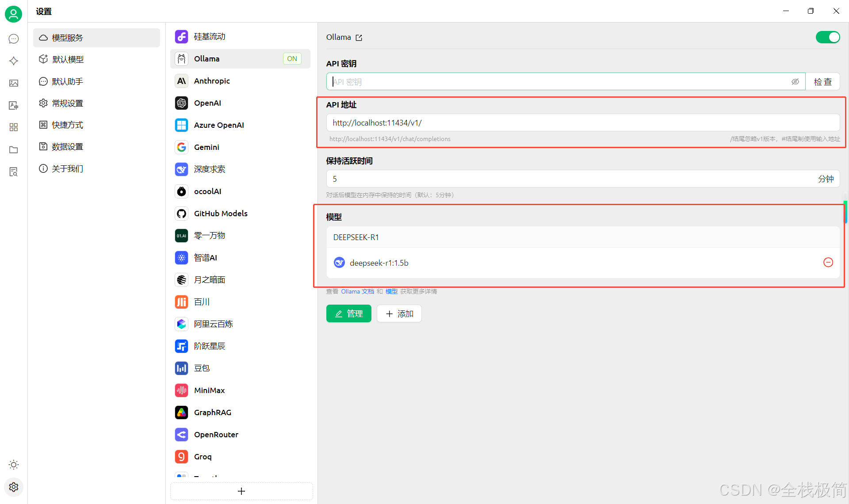Open Ollama external website link icon
The width and height of the screenshot is (849, 504).
359,38
